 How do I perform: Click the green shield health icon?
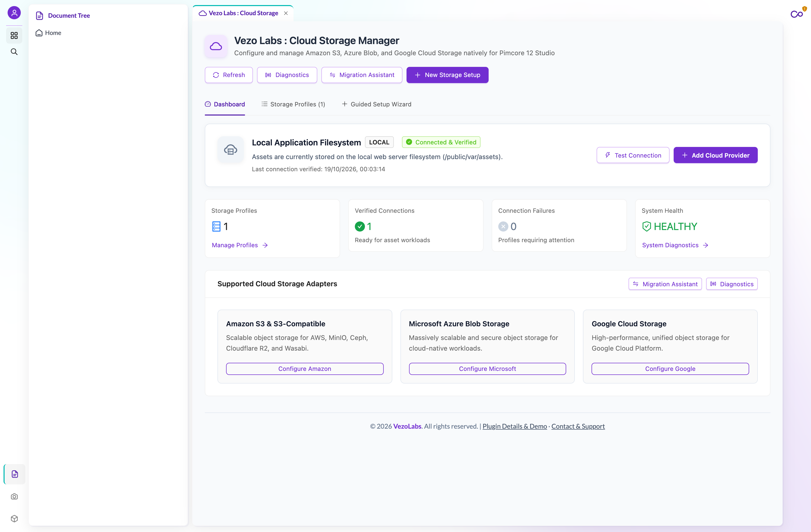pyautogui.click(x=647, y=226)
